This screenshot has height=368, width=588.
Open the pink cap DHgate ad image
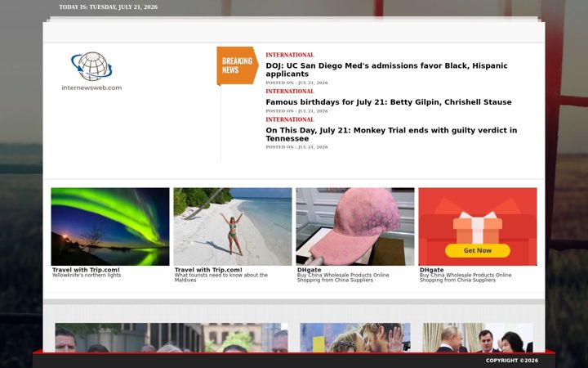[x=355, y=227]
